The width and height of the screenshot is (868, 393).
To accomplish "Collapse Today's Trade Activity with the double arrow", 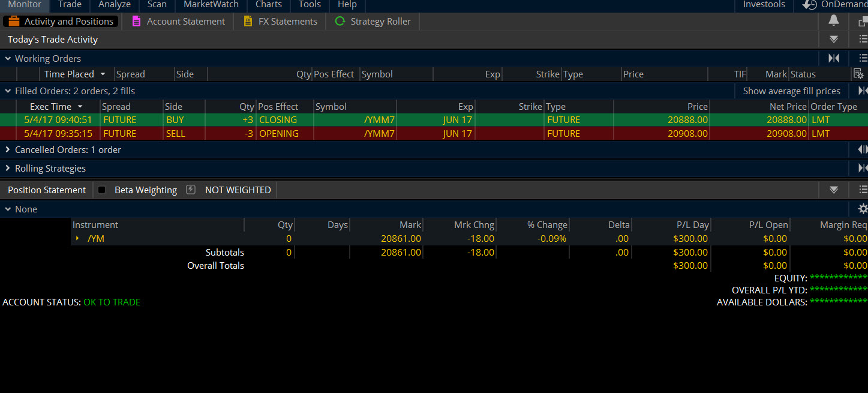I will [834, 40].
